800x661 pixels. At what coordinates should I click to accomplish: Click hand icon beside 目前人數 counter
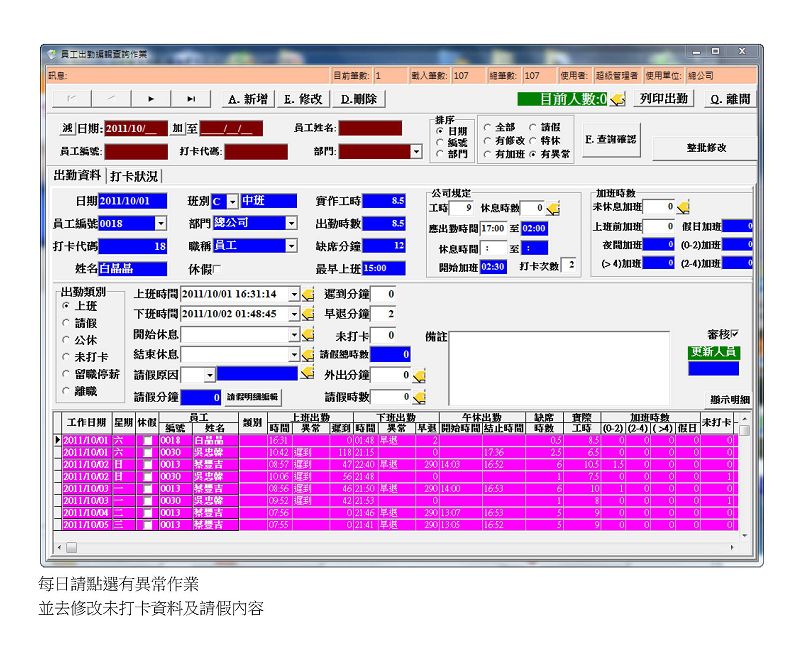click(617, 99)
